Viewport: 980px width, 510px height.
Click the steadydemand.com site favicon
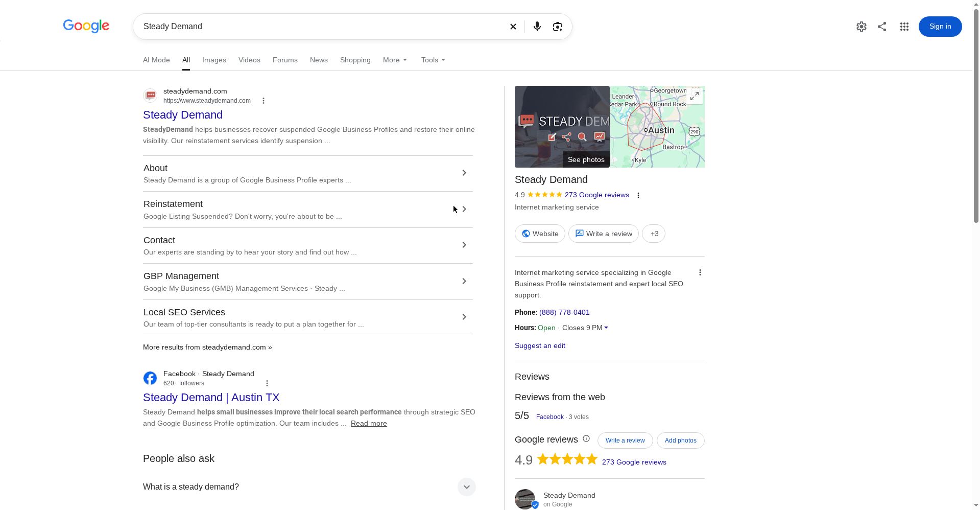tap(150, 96)
